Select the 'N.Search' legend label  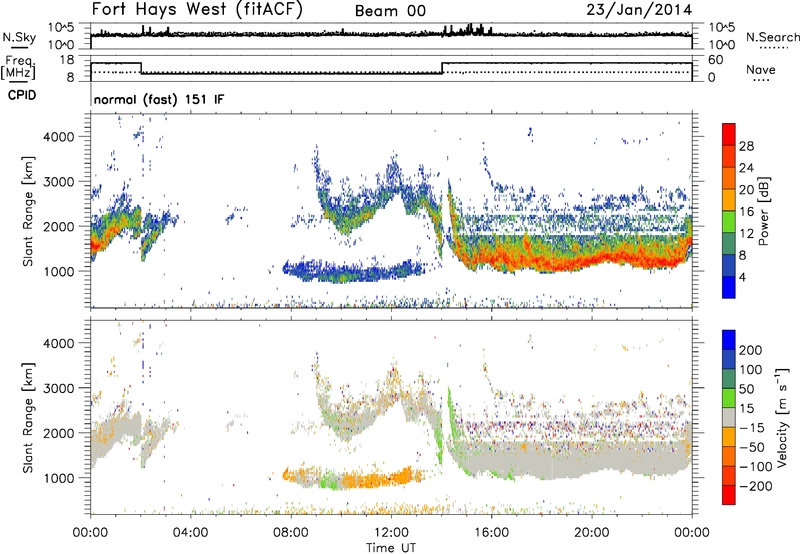click(772, 37)
